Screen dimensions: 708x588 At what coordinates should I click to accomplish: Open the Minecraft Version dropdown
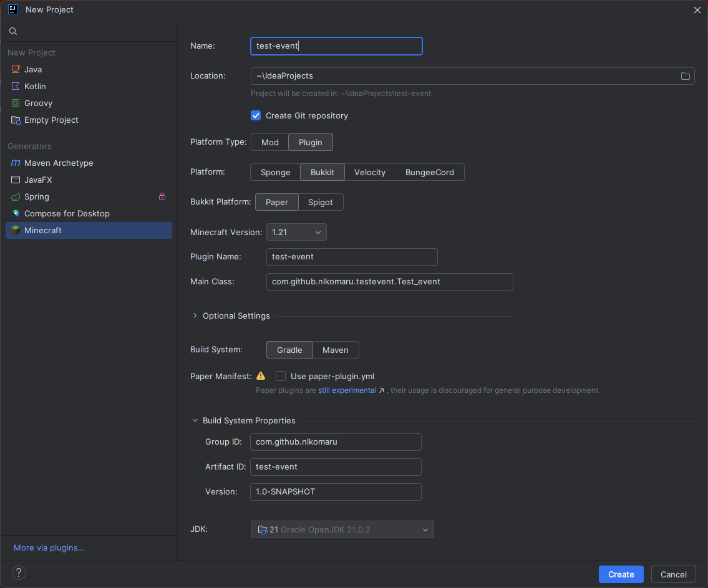[296, 232]
